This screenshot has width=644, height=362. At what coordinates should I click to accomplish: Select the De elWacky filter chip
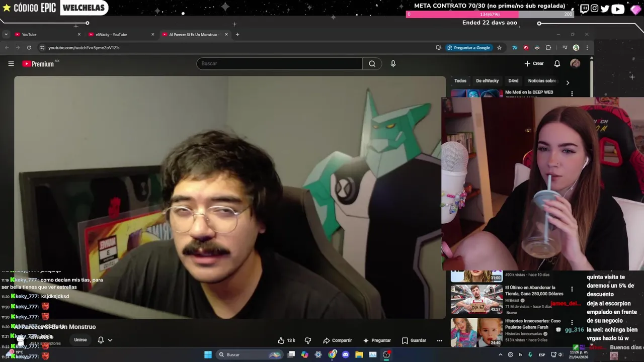(487, 81)
